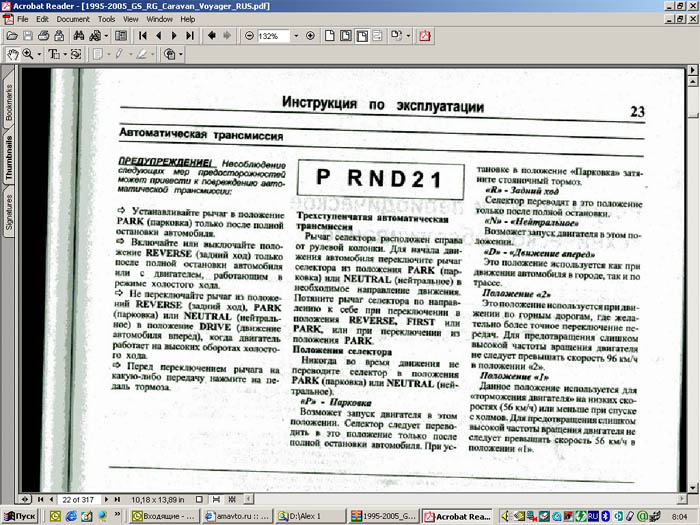Select the Text Select tool
Image resolution: width=700 pixels, height=525 pixels.
[54, 53]
